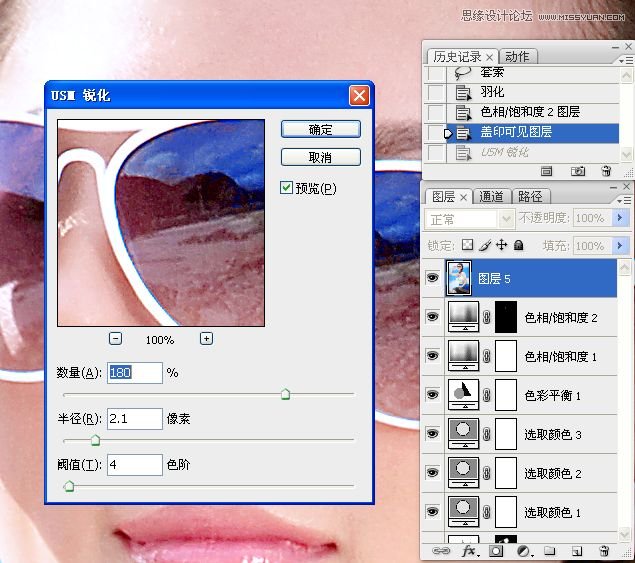The height and width of the screenshot is (563, 635).
Task: Click the 半径 radius input field
Action: click(x=135, y=418)
